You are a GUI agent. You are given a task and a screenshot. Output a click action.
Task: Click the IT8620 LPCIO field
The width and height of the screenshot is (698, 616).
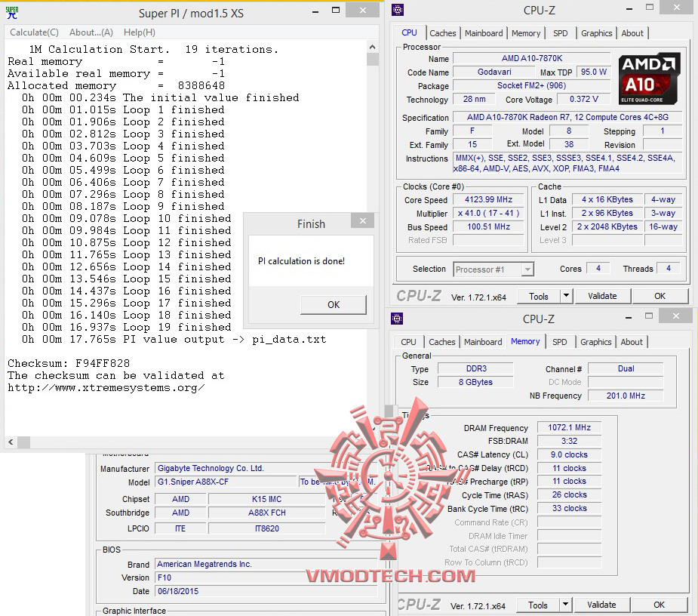tap(266, 528)
